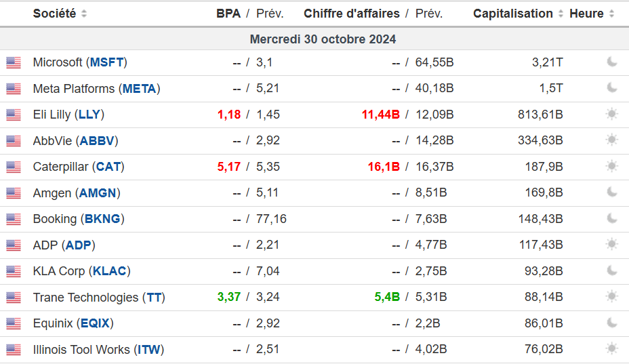Click the sun icon in Illinois Tool Works' row
Screen dimensions: 629x364
(612, 349)
